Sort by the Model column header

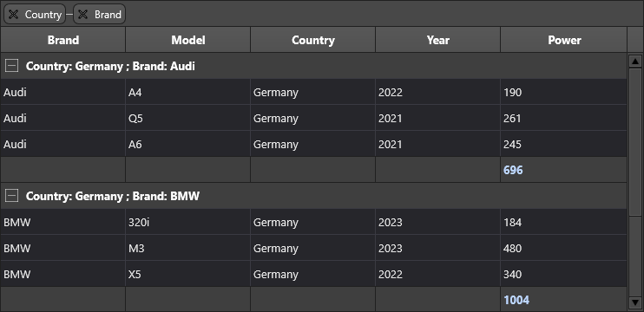click(x=188, y=40)
